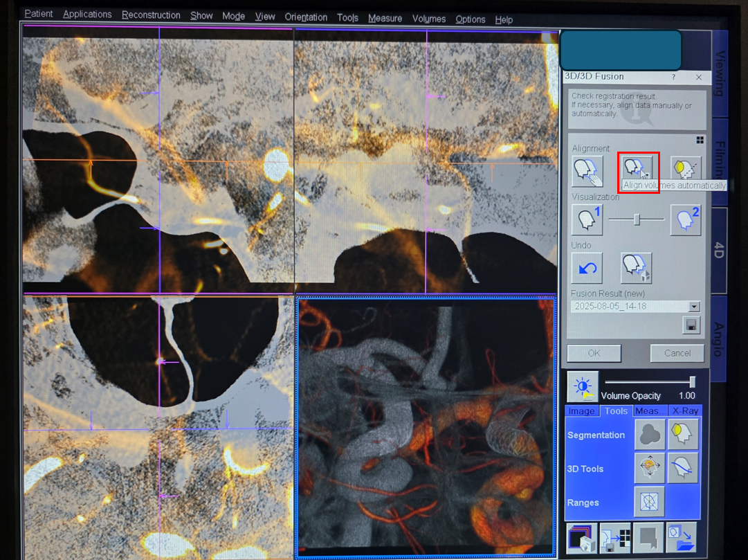748x560 pixels.
Task: Open the Measure menu
Action: 385,18
